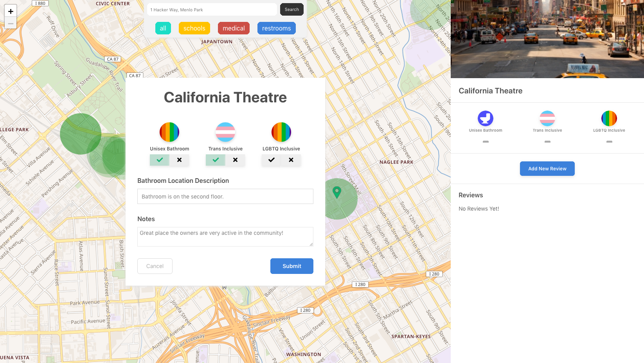Click the Bathroom Location Description field

point(225,197)
